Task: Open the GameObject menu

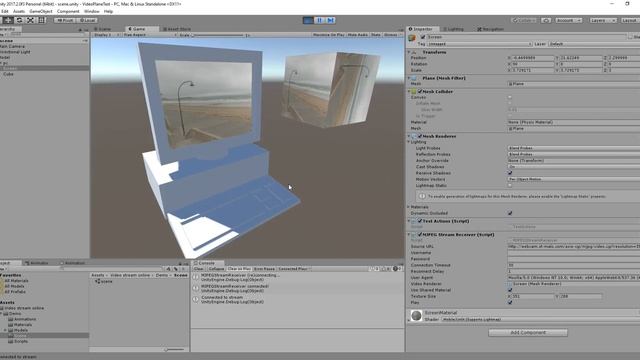Action: point(41,11)
